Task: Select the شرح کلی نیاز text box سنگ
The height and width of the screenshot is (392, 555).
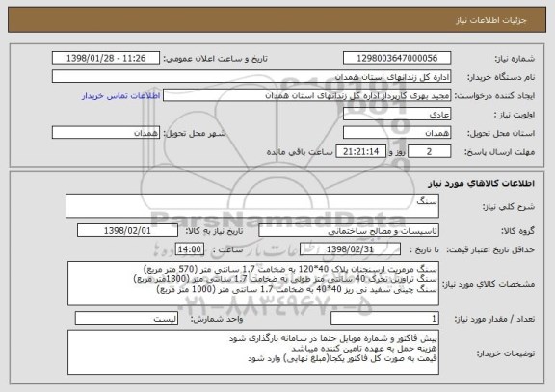Action: click(252, 206)
